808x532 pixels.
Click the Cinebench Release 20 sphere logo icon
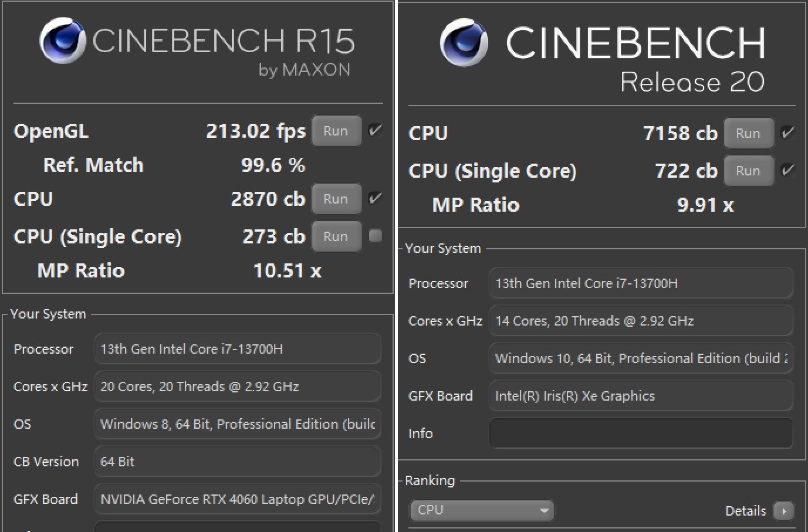click(464, 42)
